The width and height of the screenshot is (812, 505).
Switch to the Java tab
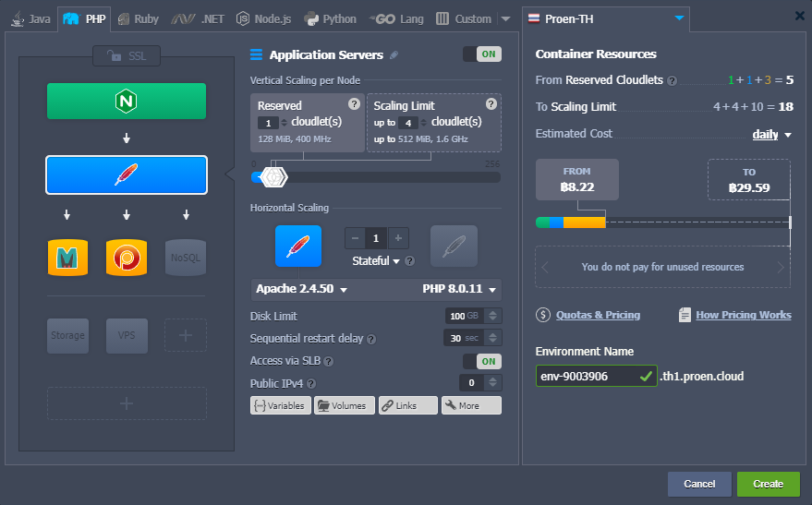[31, 19]
